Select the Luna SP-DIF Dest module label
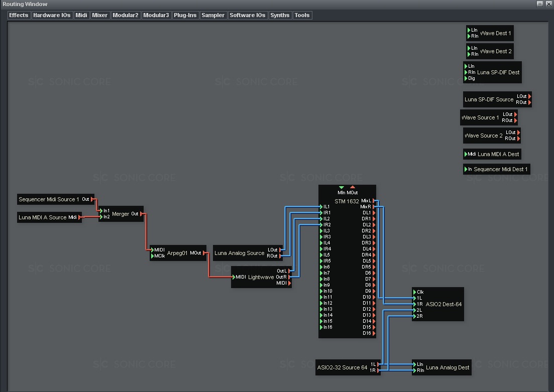 tap(498, 72)
